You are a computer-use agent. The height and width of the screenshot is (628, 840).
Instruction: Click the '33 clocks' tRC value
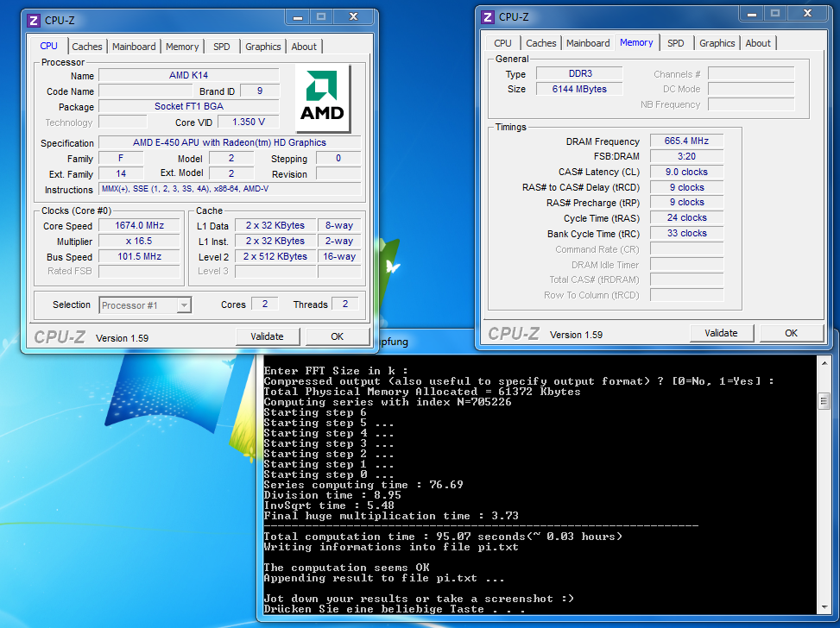687,234
